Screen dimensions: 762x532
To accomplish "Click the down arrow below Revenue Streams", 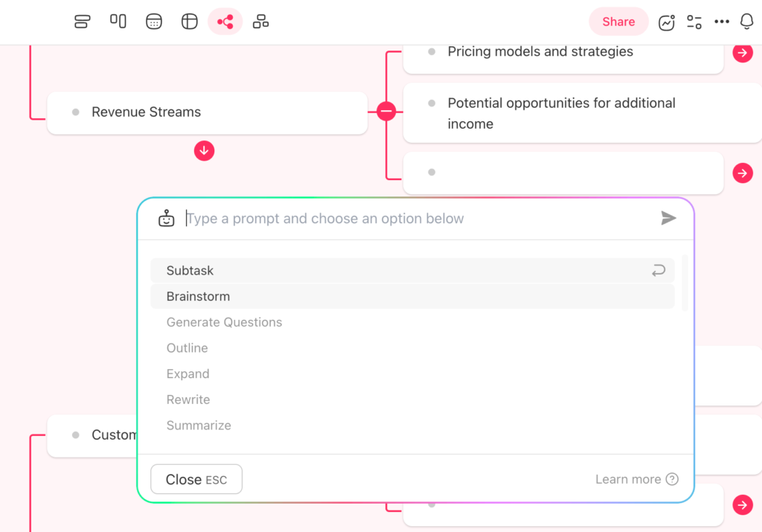I will point(204,151).
